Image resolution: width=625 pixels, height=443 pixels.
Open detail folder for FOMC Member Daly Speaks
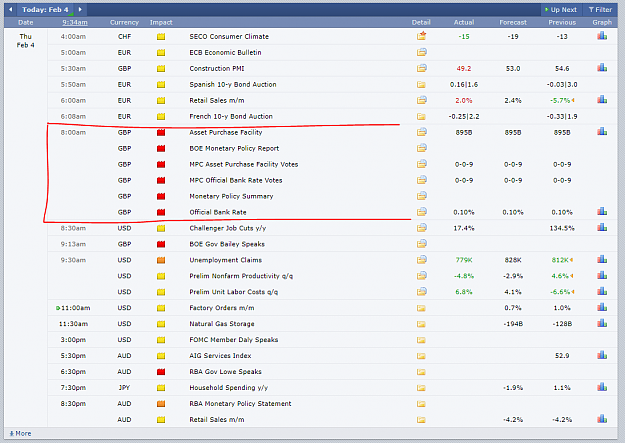[x=421, y=340]
